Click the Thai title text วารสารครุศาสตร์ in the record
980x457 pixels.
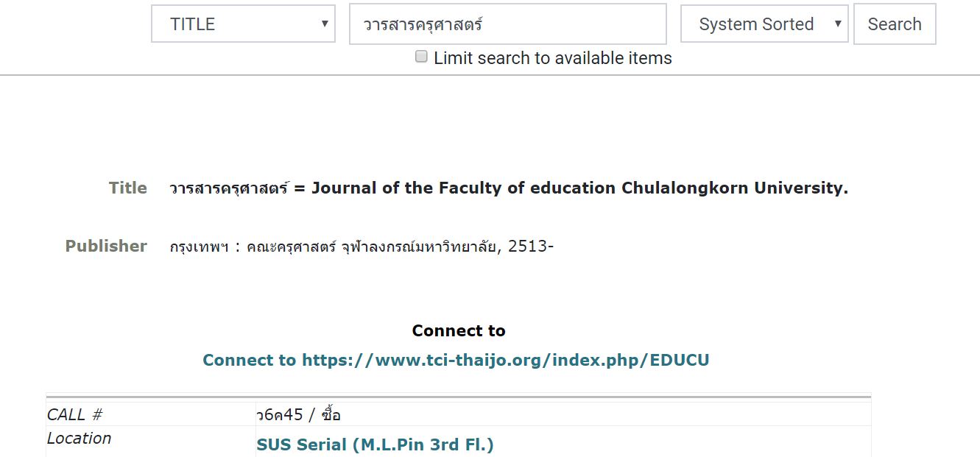[229, 188]
